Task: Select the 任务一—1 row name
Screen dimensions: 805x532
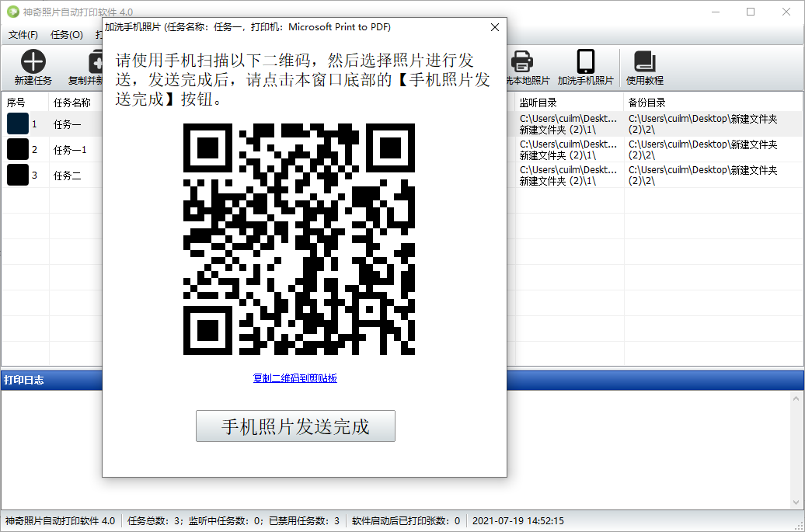Action: (x=70, y=150)
